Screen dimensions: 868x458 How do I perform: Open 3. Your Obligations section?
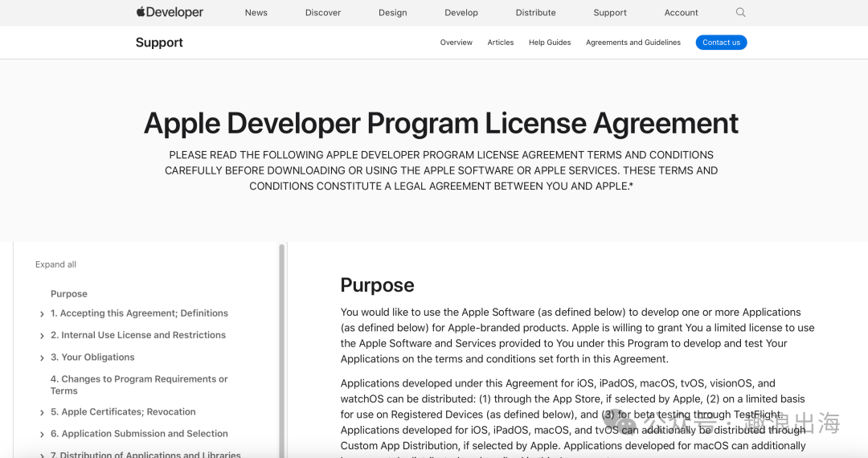pos(92,358)
